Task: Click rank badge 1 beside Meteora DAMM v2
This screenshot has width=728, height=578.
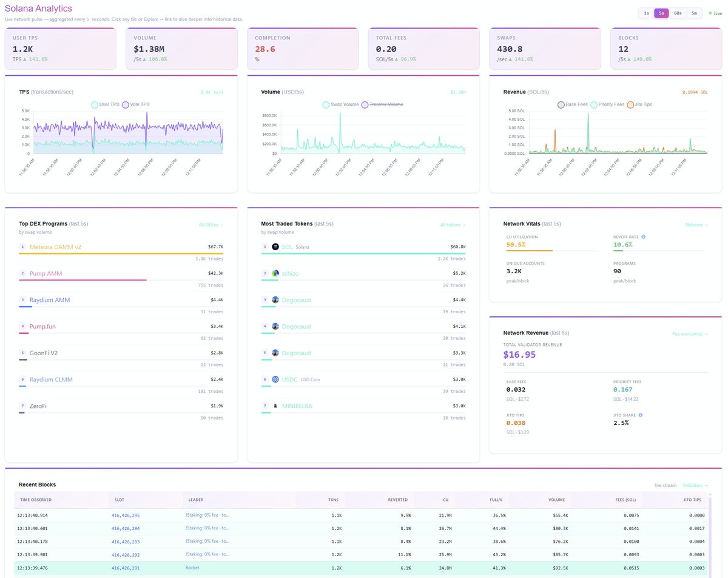Action: click(22, 247)
